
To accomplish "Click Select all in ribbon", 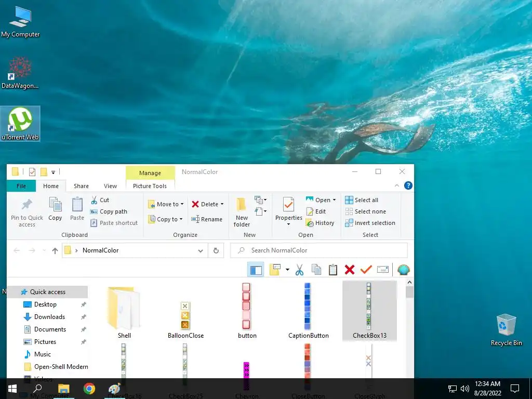I will (x=362, y=200).
